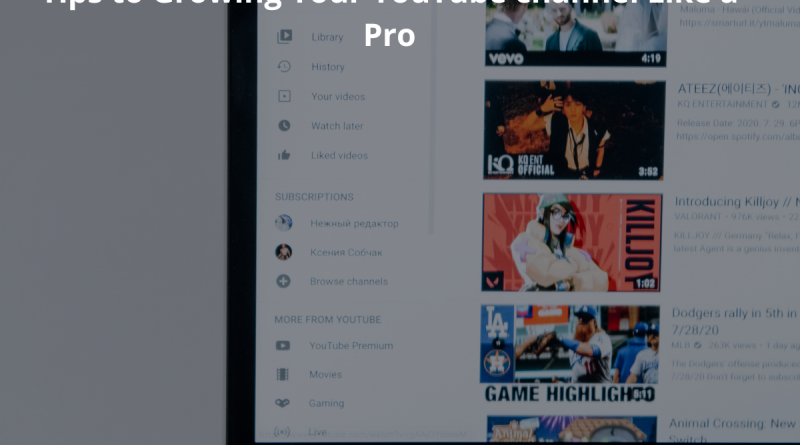Play the Game Highlights baseball thumbnail
The width and height of the screenshot is (800, 445).
tap(569, 355)
